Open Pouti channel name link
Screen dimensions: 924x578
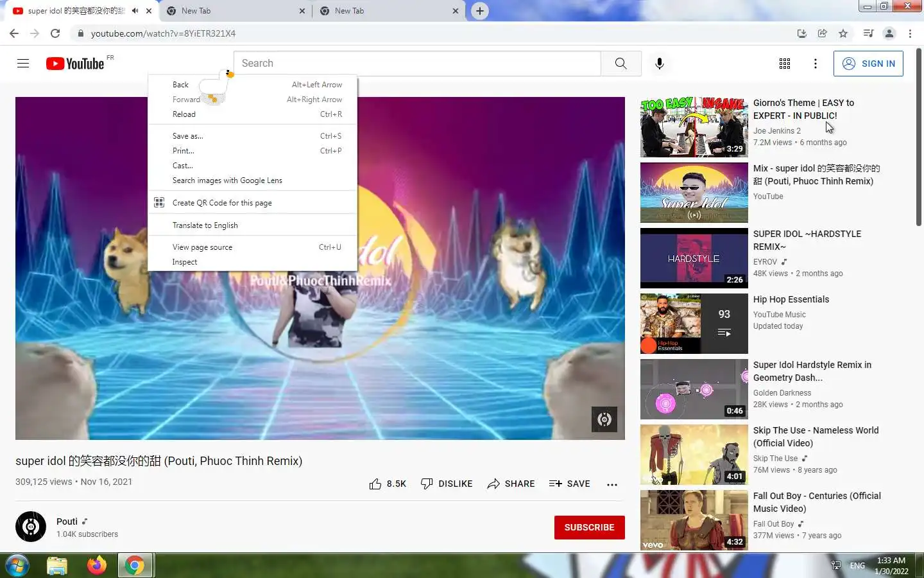click(x=67, y=521)
